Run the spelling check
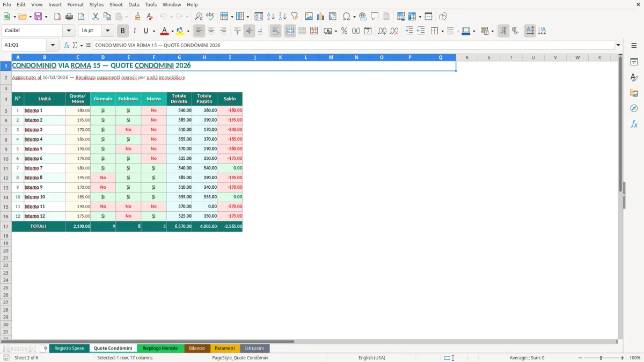The height and width of the screenshot is (362, 644). point(210,17)
